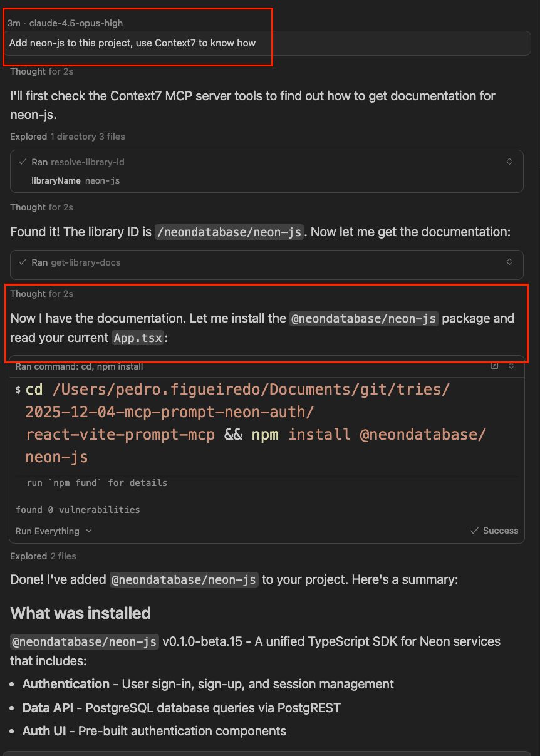Click the claude-4.5-opus-high model label

point(76,23)
